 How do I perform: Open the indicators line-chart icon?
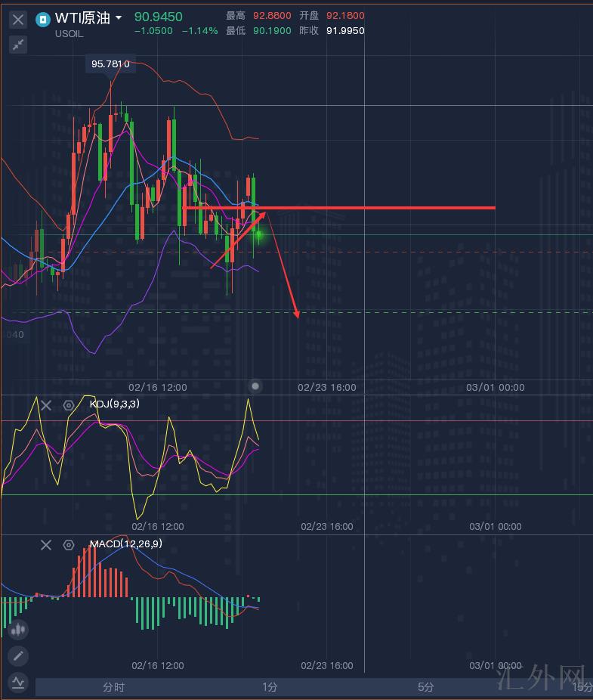pyautogui.click(x=18, y=683)
